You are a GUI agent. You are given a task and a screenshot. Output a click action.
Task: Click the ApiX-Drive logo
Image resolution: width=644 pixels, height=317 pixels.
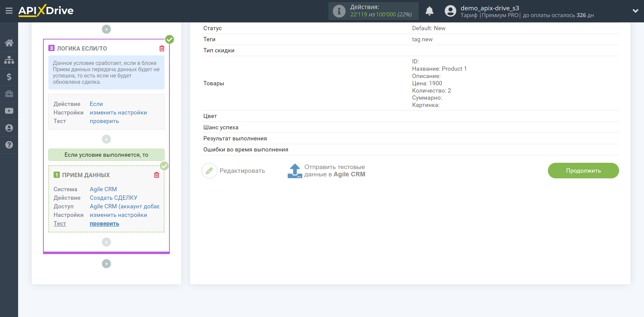coord(46,11)
